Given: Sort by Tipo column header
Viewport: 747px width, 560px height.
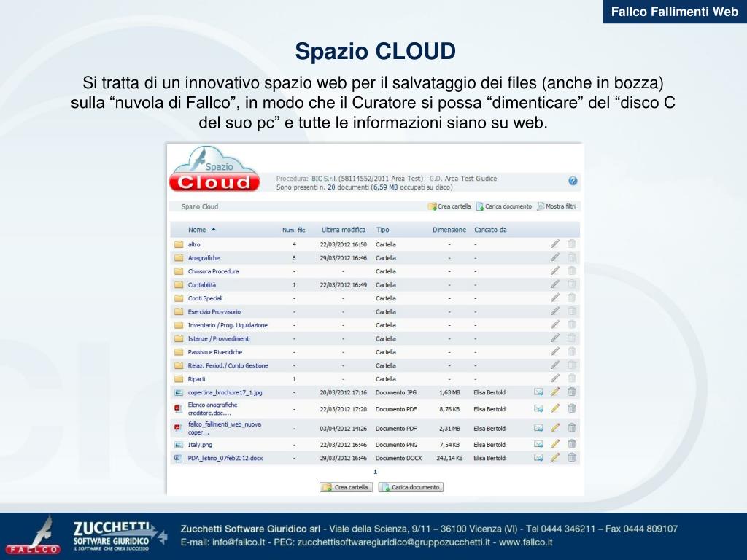Looking at the screenshot, I should click(x=382, y=230).
